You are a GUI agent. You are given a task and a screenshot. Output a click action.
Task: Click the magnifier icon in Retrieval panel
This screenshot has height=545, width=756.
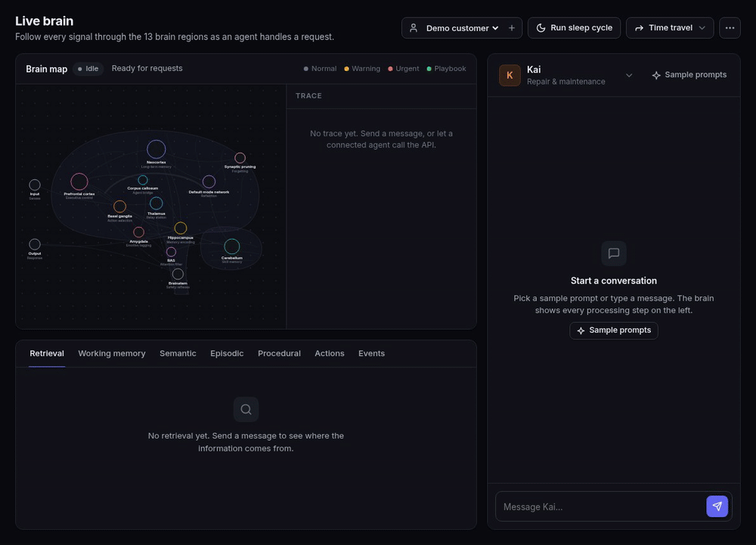246,410
